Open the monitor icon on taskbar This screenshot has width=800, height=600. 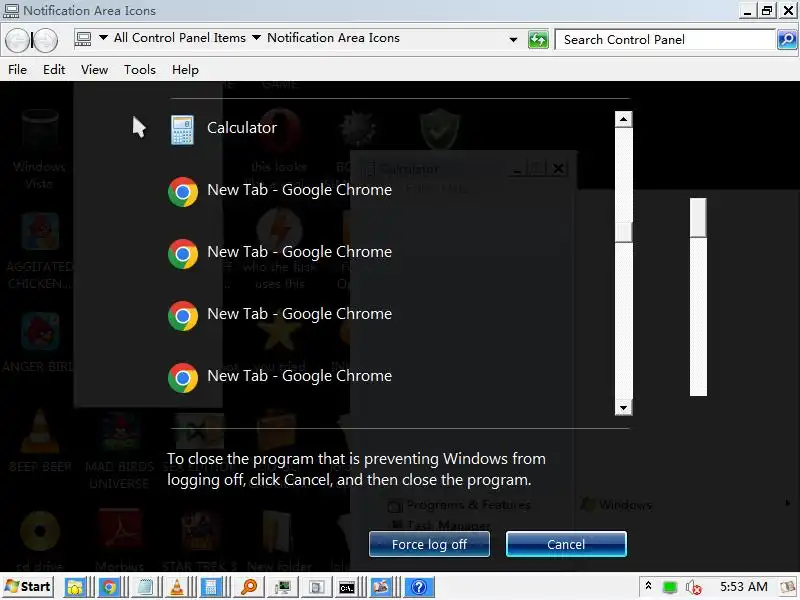click(x=282, y=587)
